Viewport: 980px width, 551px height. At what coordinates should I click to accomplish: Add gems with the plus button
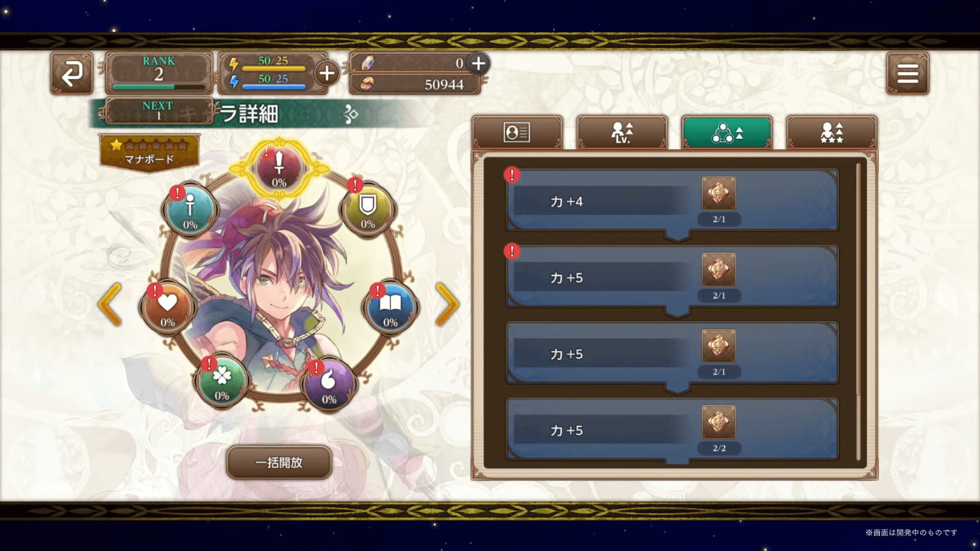[x=478, y=63]
